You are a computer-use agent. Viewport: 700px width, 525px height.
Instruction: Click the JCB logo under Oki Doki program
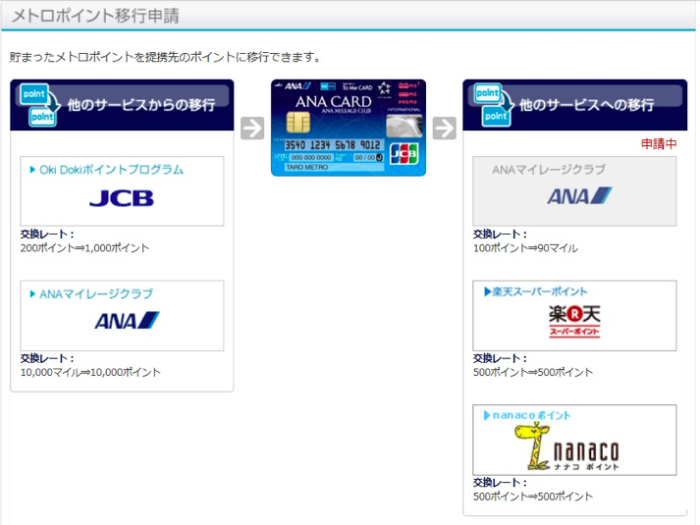click(121, 198)
